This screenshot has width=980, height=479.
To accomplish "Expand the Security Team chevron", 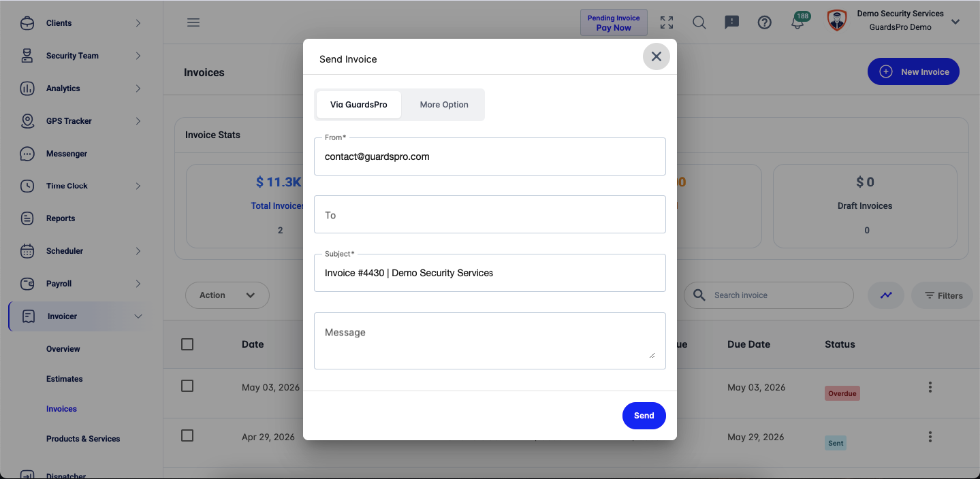I will (138, 56).
